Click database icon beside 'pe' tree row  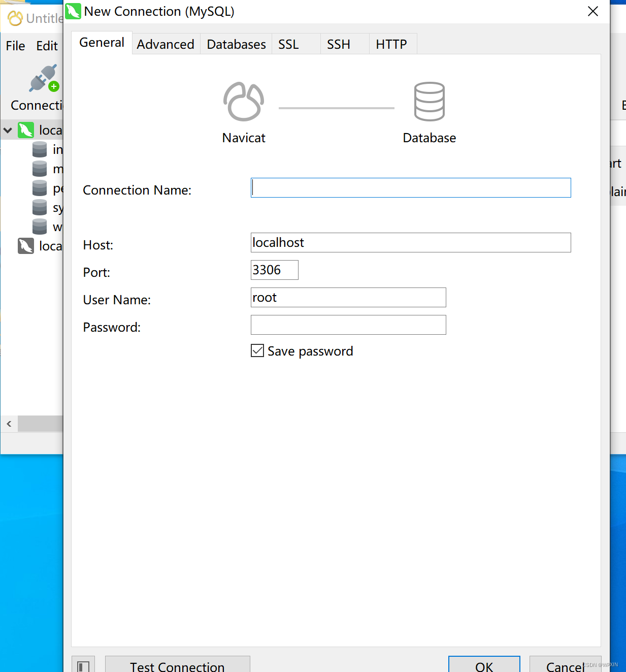pyautogui.click(x=40, y=188)
